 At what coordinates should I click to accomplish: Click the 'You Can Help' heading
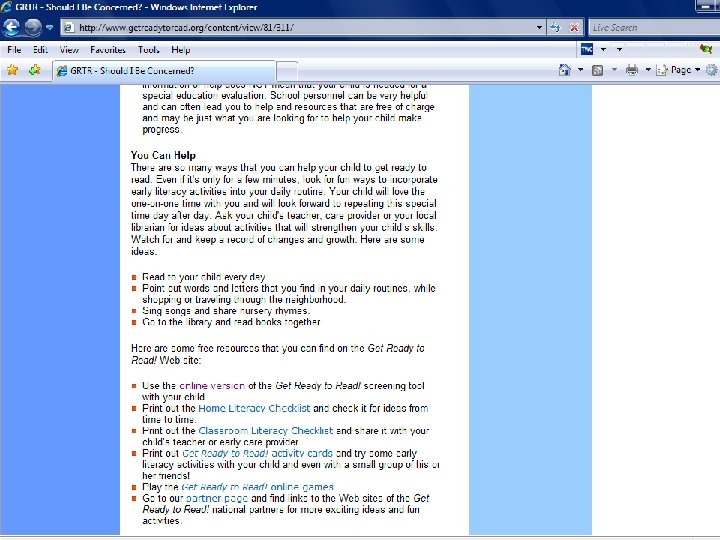(163, 155)
